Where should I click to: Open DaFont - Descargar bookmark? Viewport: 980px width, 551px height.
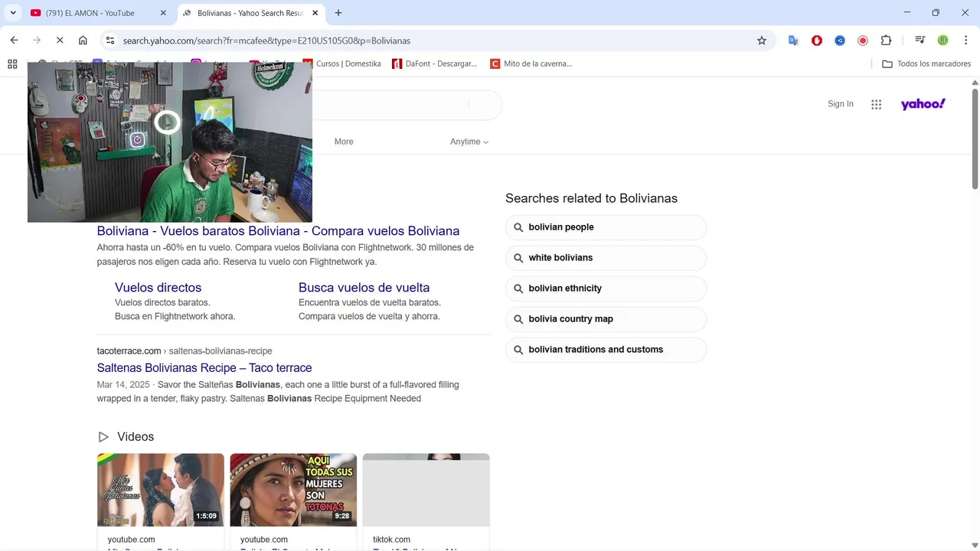coord(434,64)
